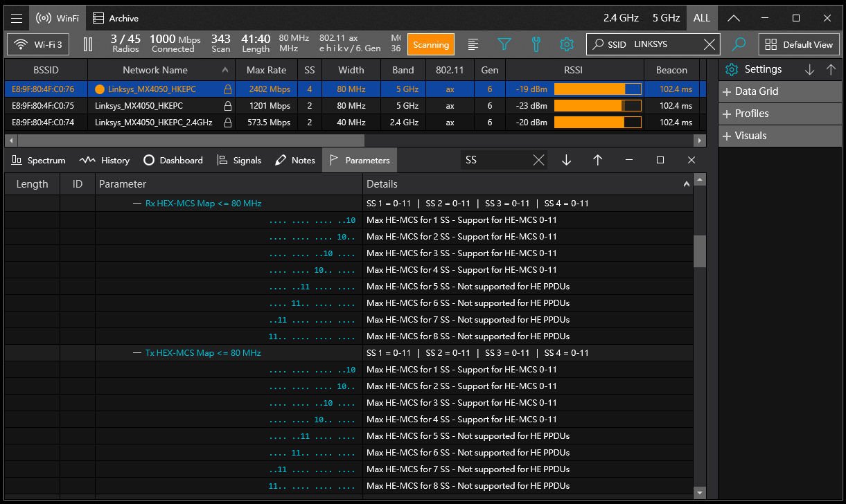Close the lower Parameters panel
The width and height of the screenshot is (846, 504).
(691, 160)
